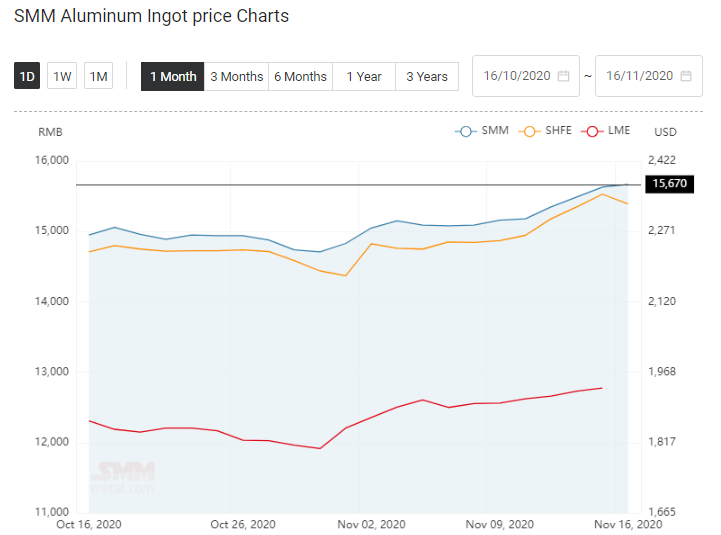Select the 1D interval button
The height and width of the screenshot is (535, 721).
(27, 76)
